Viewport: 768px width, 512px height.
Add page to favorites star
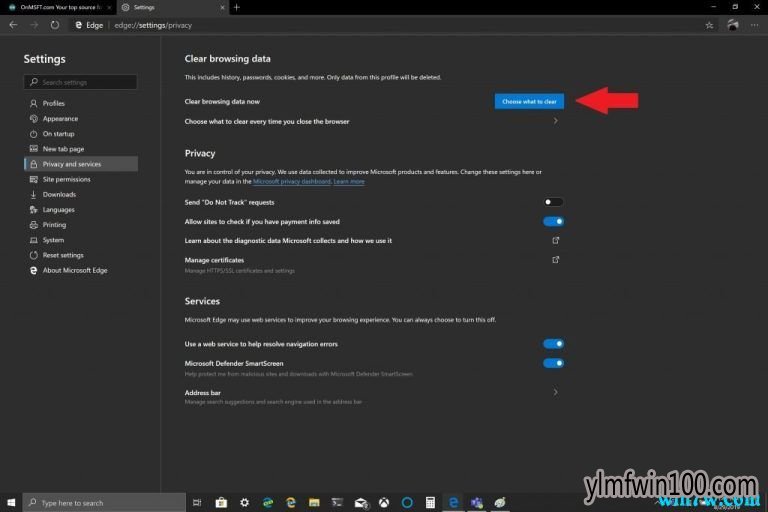coord(709,25)
